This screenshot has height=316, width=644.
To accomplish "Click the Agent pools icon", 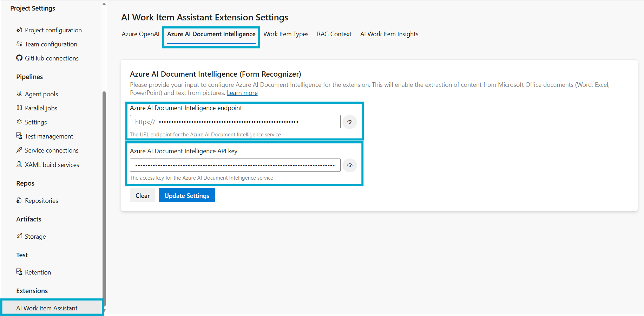I will [19, 94].
